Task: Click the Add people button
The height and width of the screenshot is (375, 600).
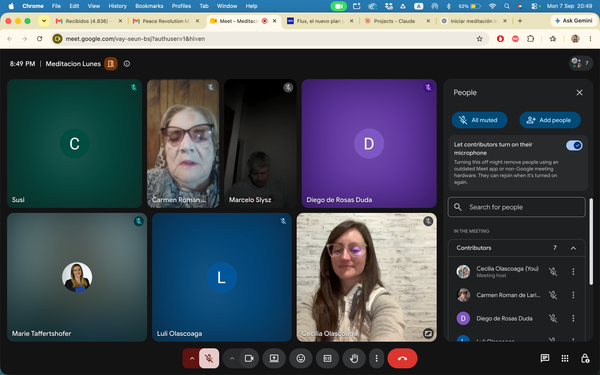Action: tap(550, 120)
